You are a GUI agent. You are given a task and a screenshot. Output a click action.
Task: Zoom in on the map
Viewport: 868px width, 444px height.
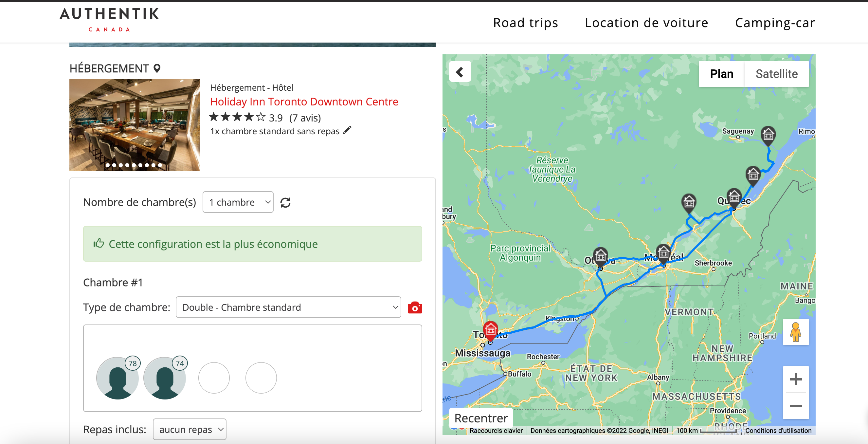point(796,379)
